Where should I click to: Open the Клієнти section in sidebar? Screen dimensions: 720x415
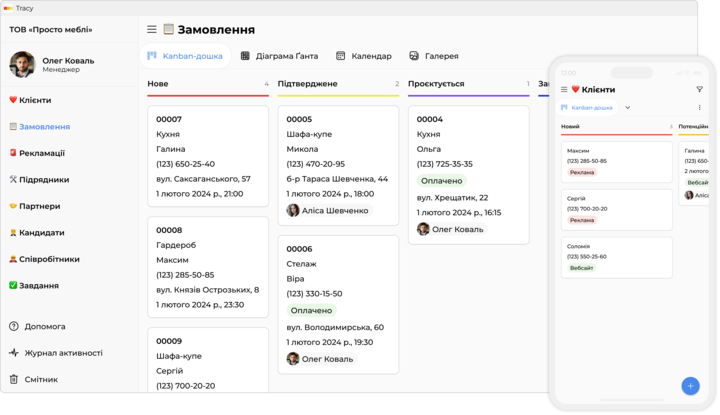[x=30, y=100]
